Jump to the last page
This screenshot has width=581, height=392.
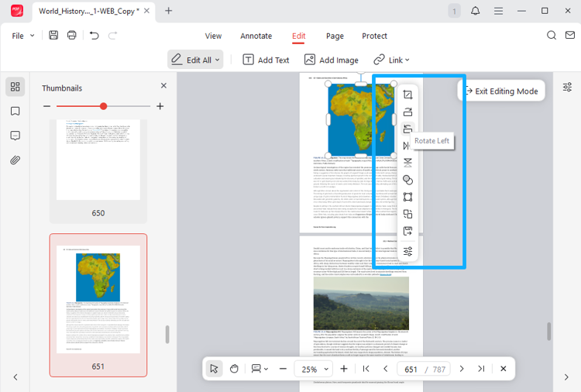point(481,369)
